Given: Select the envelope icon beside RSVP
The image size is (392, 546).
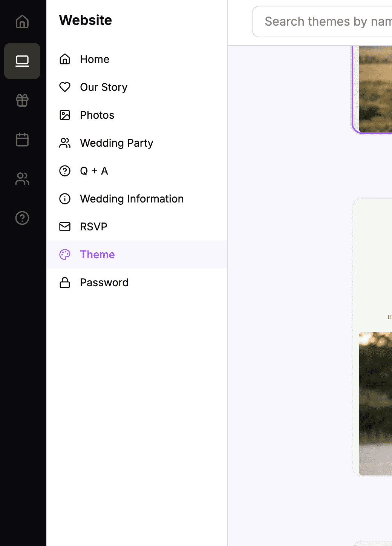Looking at the screenshot, I should (65, 227).
